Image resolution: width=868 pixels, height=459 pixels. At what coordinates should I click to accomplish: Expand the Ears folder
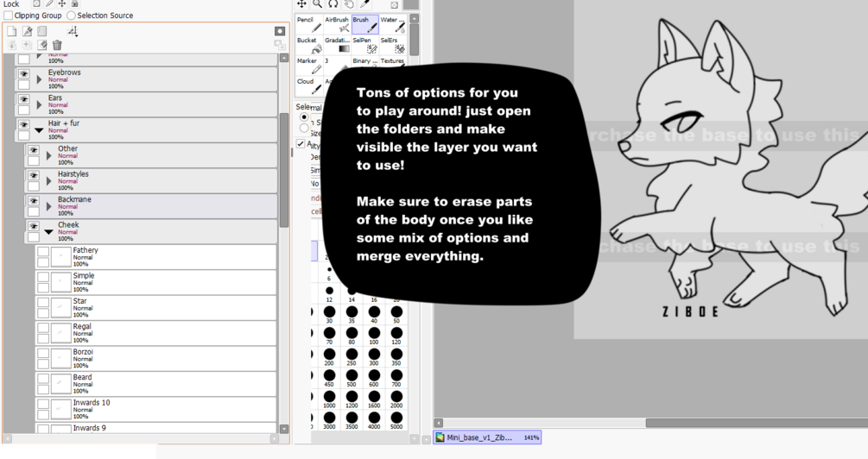39,105
